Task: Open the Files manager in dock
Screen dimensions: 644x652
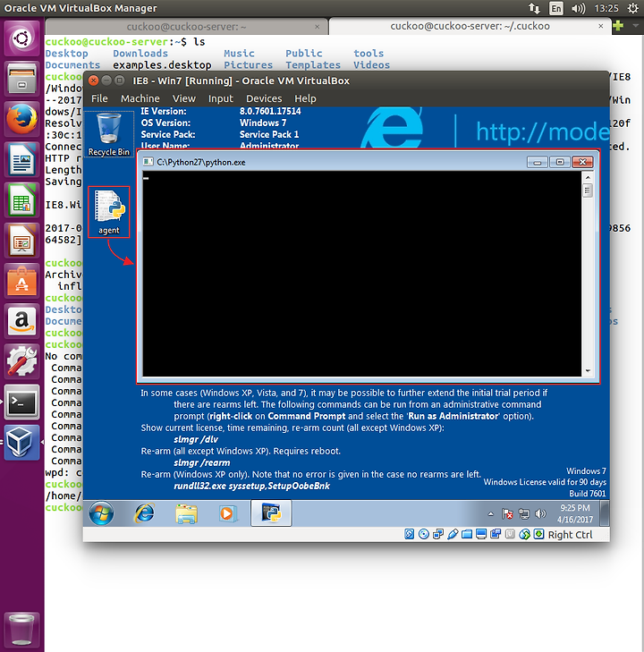Action: 21,79
